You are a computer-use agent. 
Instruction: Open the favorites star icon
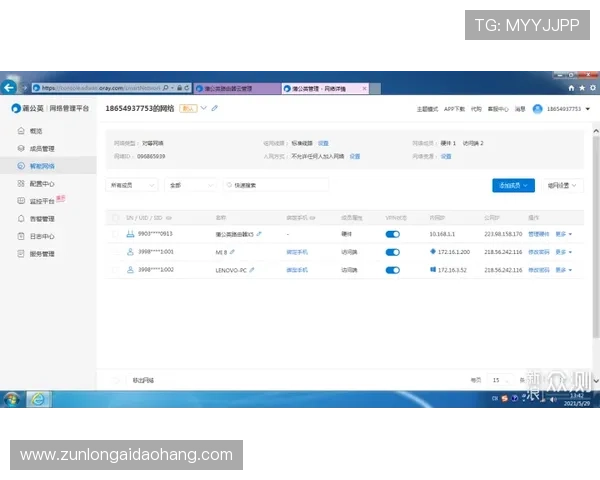(x=582, y=88)
